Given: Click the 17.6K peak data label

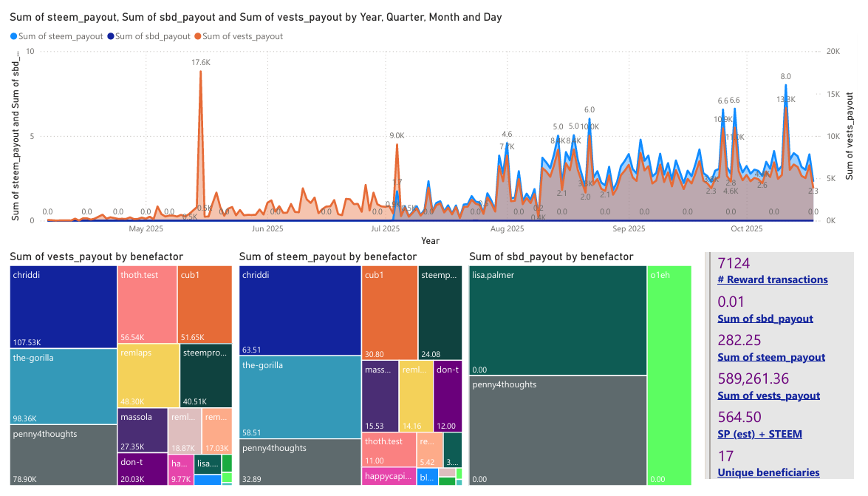Looking at the screenshot, I should [201, 63].
